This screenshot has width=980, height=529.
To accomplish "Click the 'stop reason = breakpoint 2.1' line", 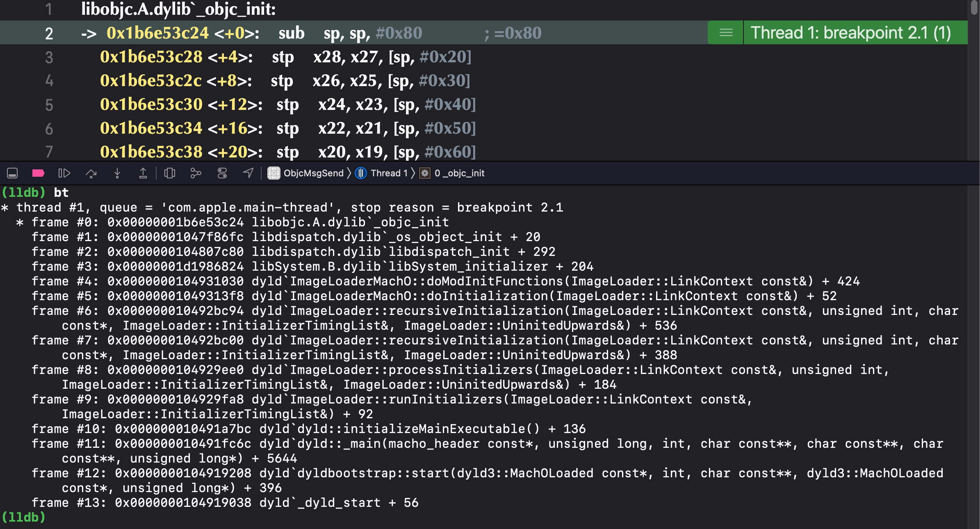I will click(x=283, y=207).
